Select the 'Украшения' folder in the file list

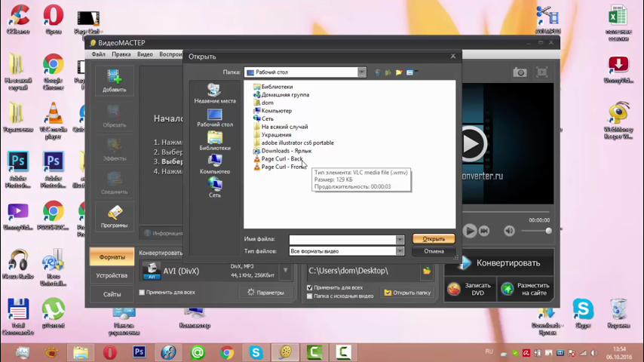272,135
